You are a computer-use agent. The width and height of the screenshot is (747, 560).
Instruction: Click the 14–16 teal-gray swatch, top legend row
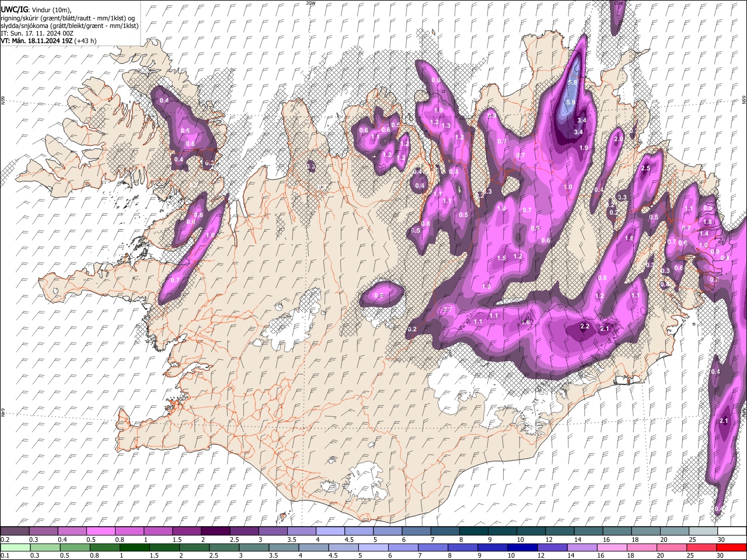588,531
